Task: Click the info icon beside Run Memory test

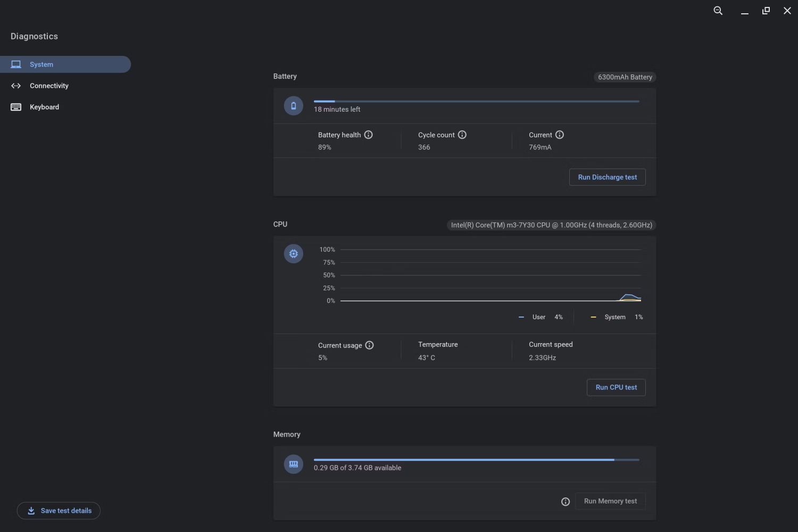Action: 566,502
